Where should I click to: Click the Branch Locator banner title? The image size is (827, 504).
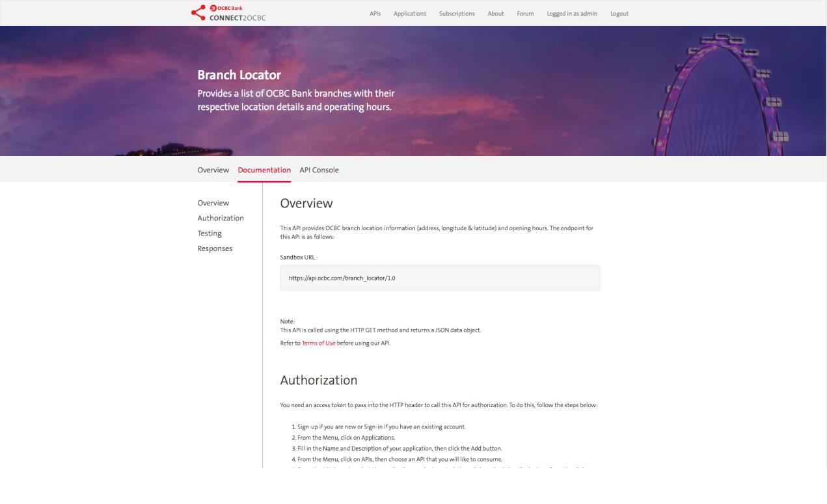point(239,75)
